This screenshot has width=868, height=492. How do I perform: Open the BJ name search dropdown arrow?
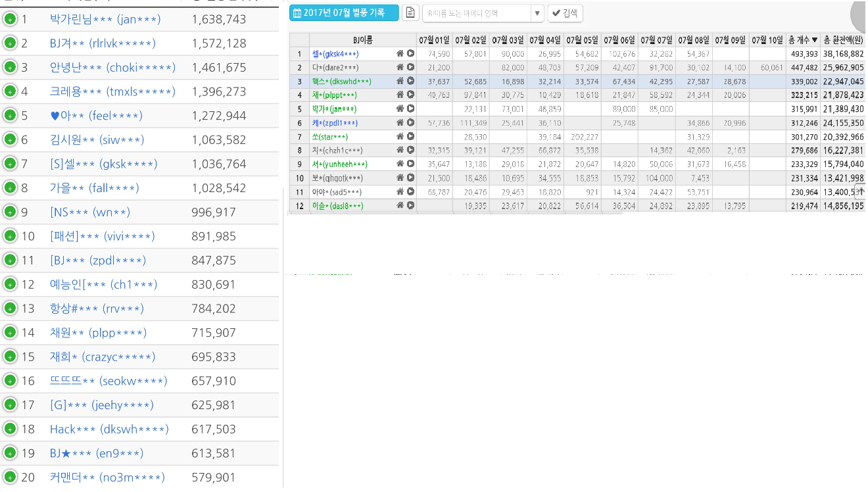(x=537, y=12)
